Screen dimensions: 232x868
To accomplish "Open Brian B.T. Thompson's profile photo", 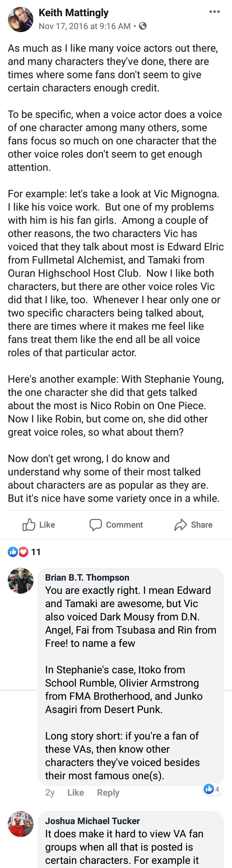I will point(21,581).
